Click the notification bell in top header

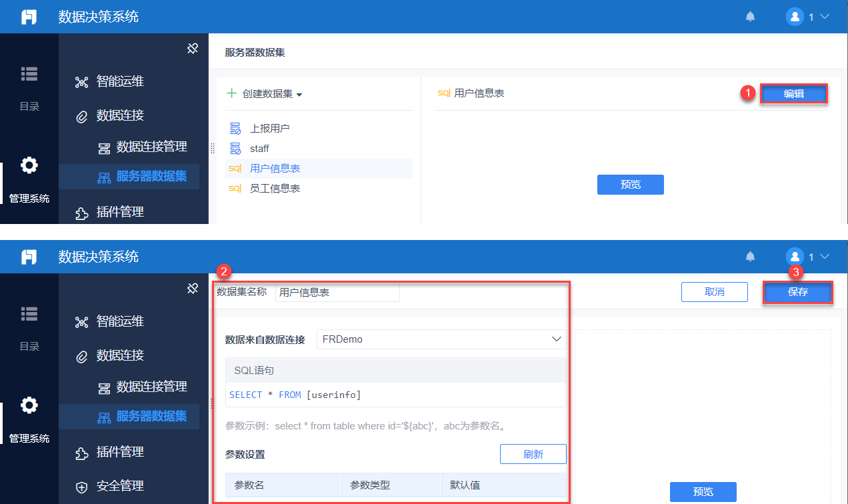click(750, 17)
